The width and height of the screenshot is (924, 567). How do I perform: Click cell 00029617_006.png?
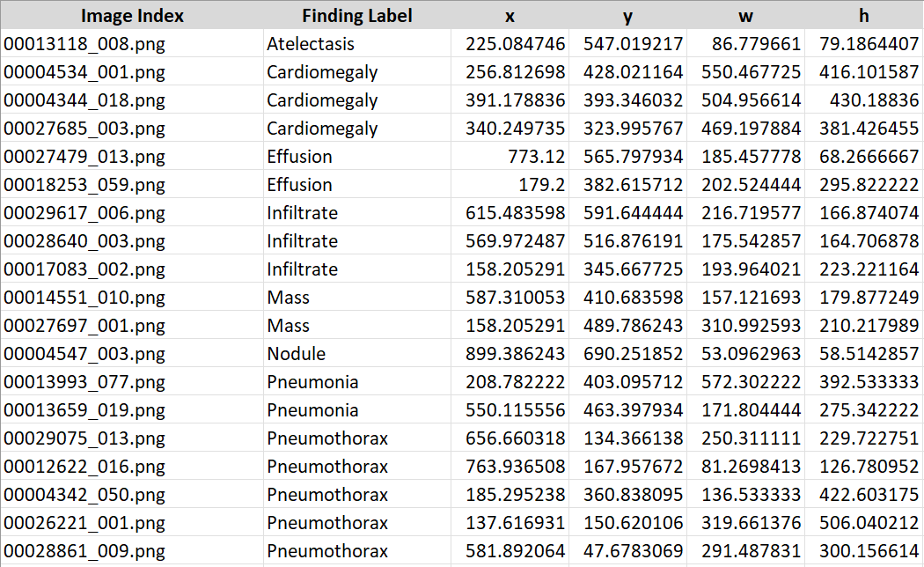click(132, 213)
